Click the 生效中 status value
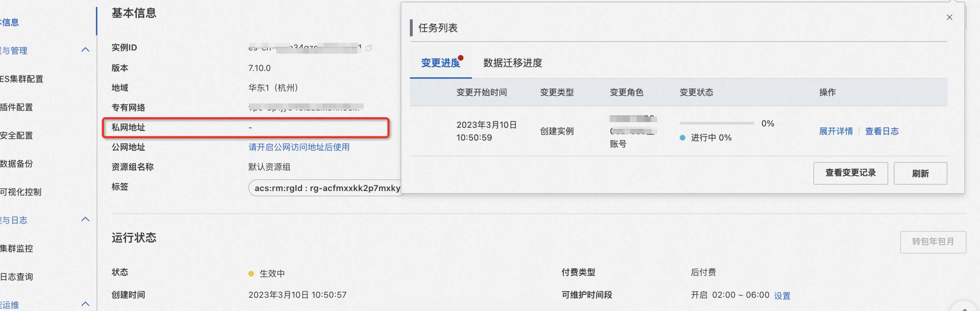Screen dimensions: 980x311 click(x=272, y=273)
